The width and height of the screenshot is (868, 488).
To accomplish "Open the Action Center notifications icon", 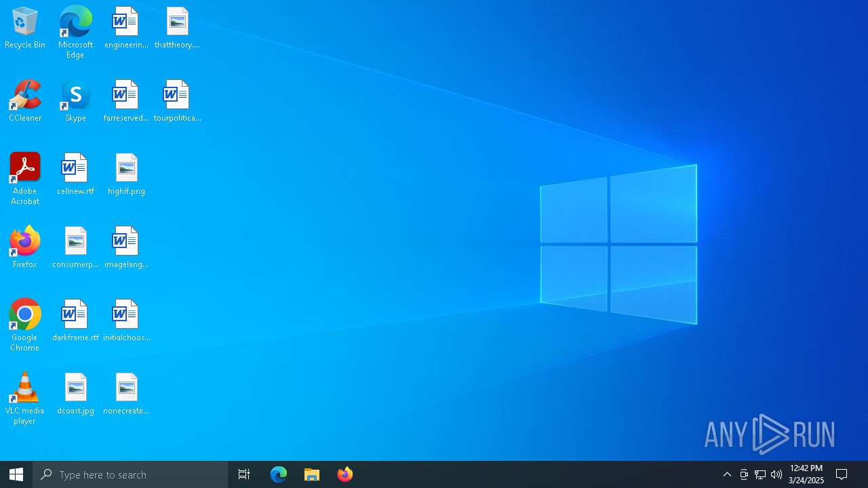I will tap(842, 474).
